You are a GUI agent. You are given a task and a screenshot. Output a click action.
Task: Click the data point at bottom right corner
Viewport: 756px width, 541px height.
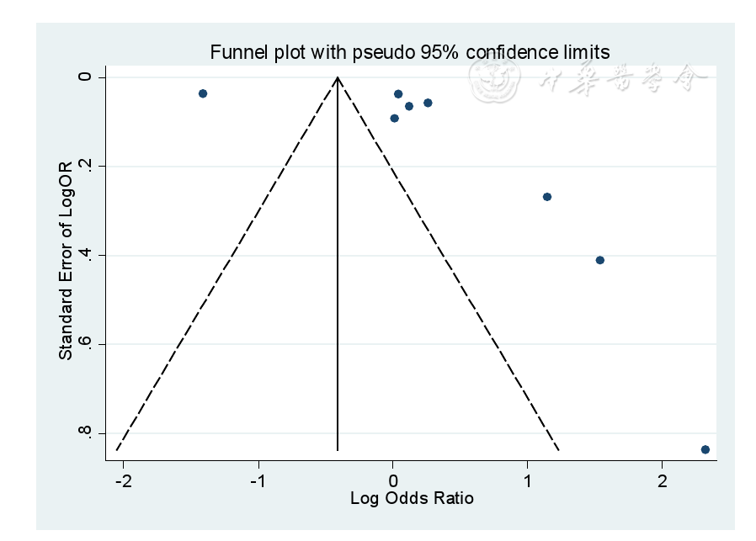pyautogui.click(x=705, y=449)
